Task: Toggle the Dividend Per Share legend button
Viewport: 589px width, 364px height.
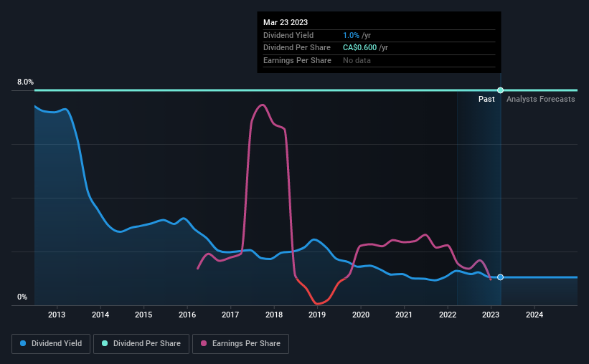Action: tap(141, 344)
